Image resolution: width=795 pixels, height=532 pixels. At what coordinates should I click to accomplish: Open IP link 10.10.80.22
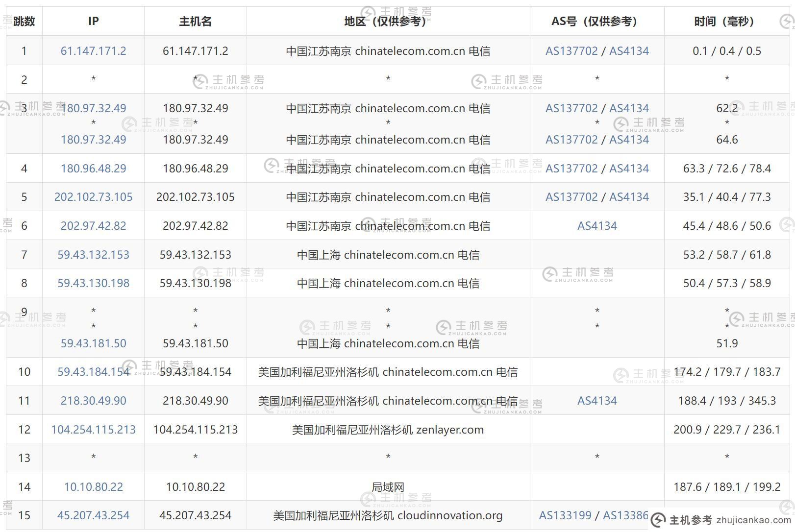click(93, 487)
